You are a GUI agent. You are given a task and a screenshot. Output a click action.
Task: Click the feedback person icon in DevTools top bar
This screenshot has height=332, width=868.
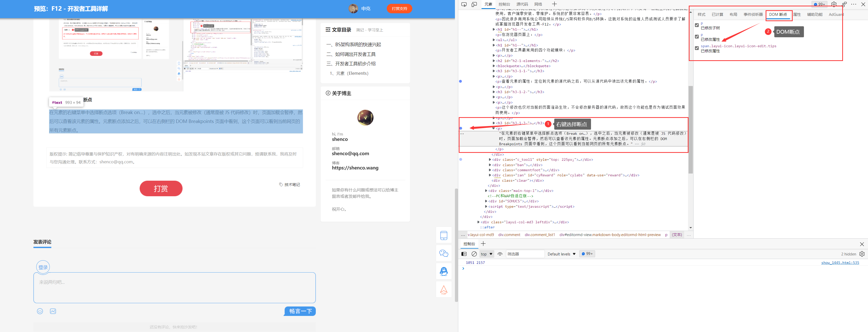[844, 4]
